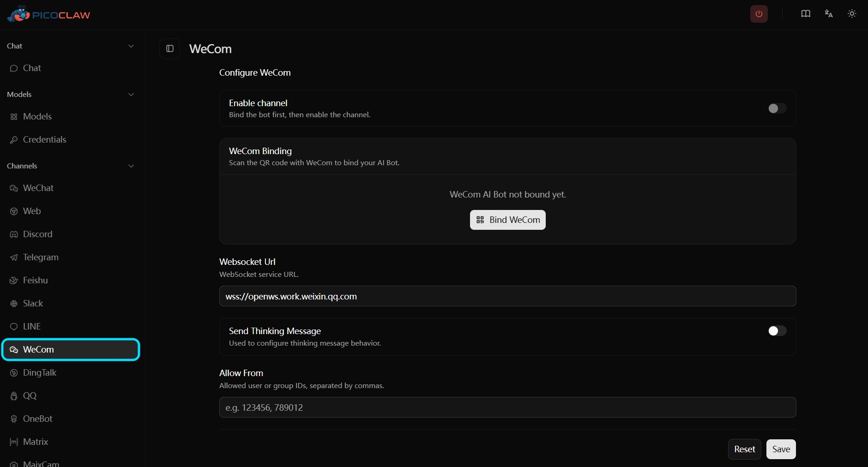Screen dimensions: 868x467
Task: Open the Models page
Action: coord(71,117)
